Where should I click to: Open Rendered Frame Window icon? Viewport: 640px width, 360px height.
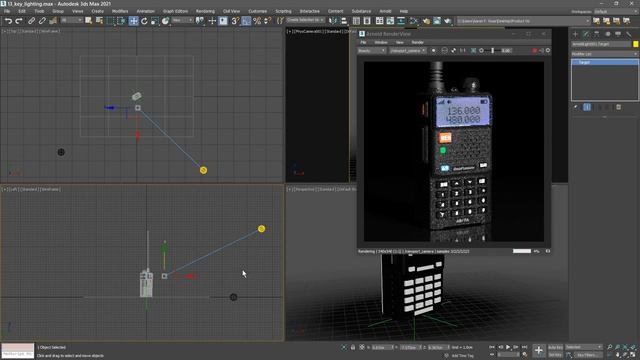[437, 21]
